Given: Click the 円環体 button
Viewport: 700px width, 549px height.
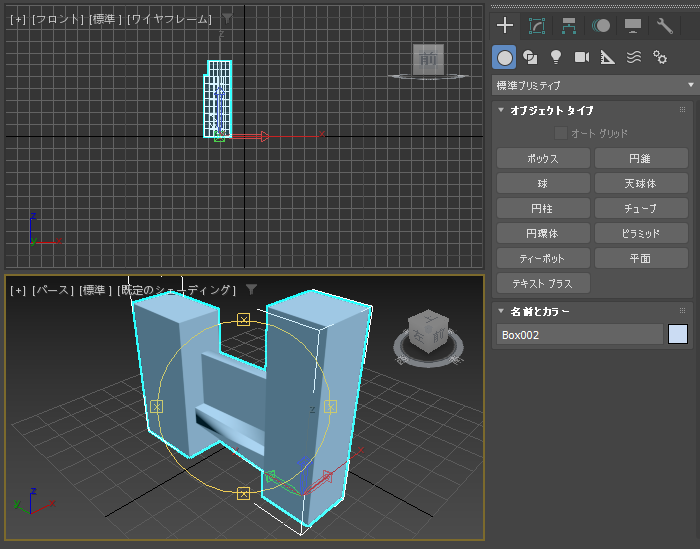Looking at the screenshot, I should point(543,233).
